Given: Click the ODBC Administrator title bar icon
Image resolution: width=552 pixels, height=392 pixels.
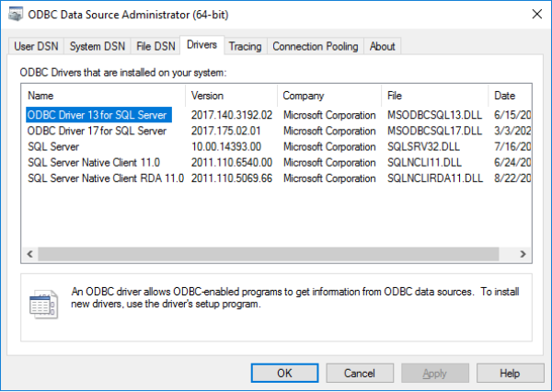Looking at the screenshot, I should coord(16,15).
